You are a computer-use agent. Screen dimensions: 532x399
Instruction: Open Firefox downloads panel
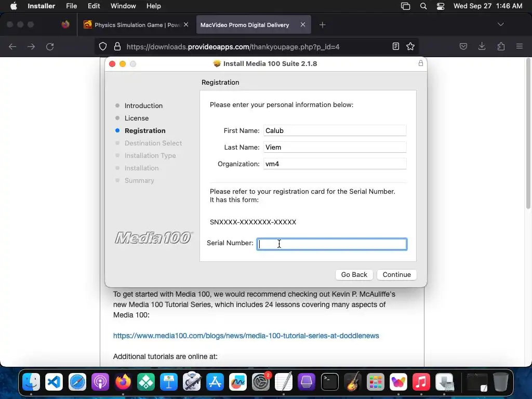pos(482,46)
